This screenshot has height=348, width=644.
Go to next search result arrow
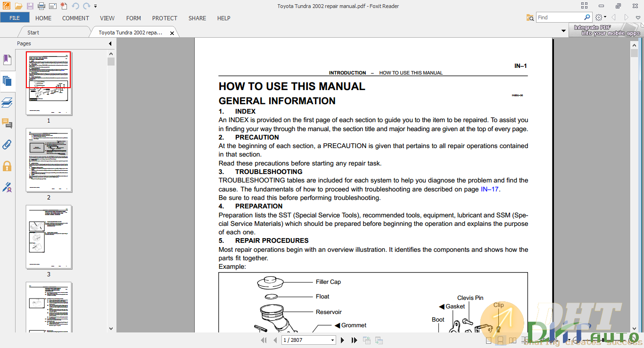(x=627, y=17)
